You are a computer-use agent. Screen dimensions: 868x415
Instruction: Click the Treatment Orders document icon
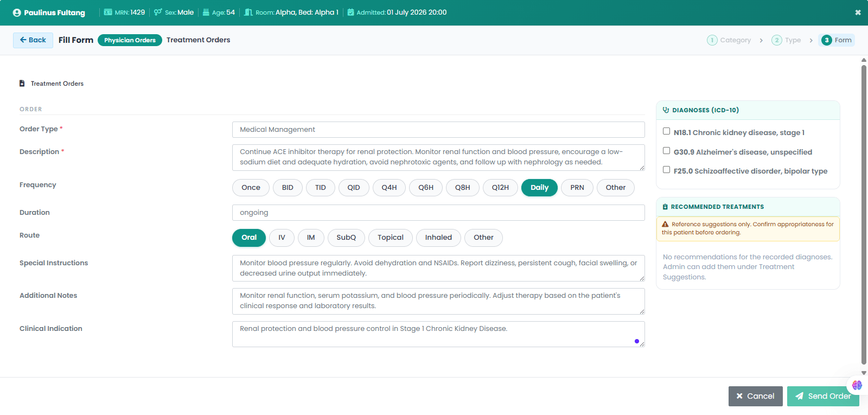22,84
